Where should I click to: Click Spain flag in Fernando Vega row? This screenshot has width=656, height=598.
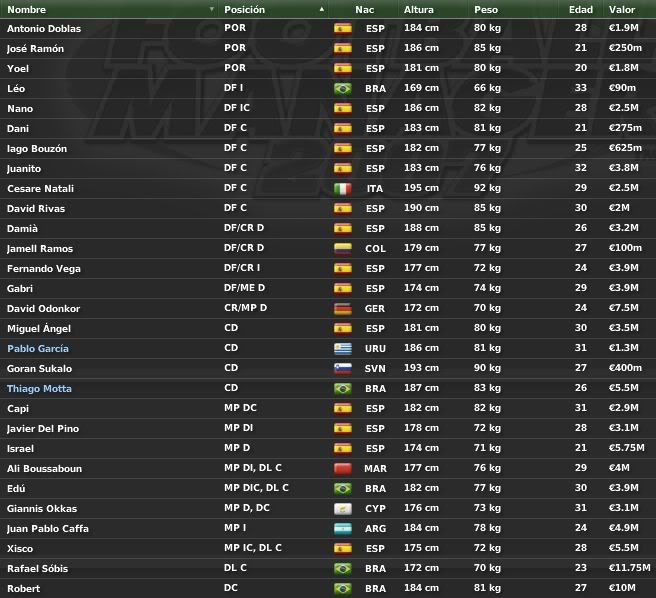(343, 268)
